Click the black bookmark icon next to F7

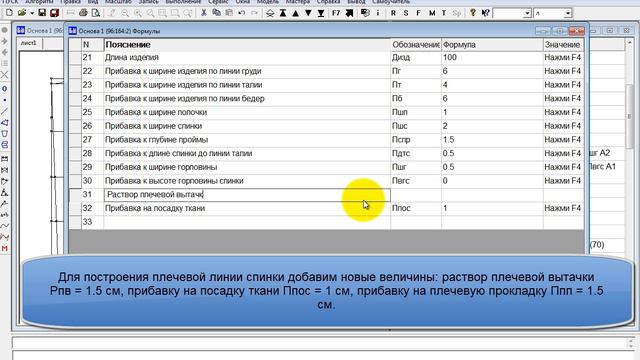pyautogui.click(x=349, y=13)
